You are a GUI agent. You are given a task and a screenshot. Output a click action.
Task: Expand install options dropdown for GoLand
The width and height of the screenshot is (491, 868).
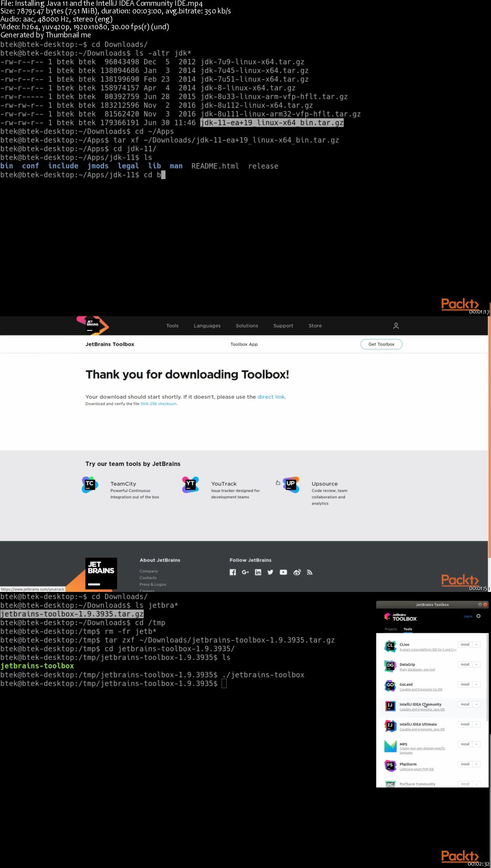pos(476,684)
